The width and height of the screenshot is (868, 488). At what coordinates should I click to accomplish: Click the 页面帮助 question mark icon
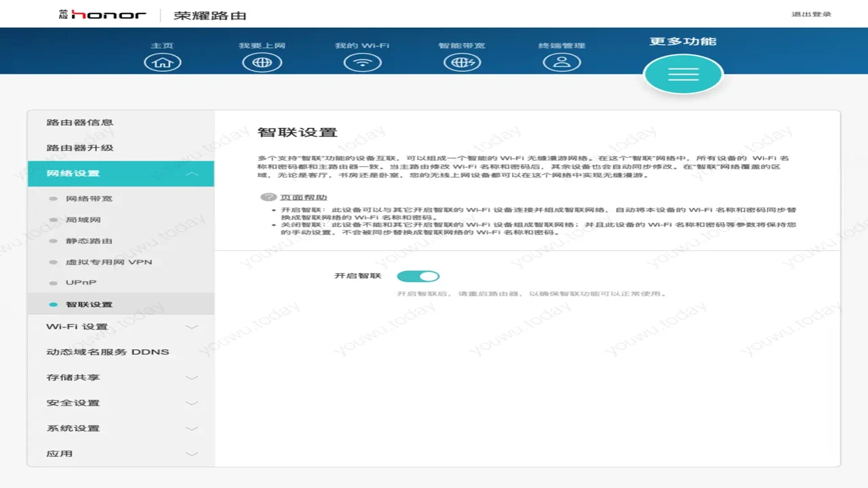click(269, 197)
